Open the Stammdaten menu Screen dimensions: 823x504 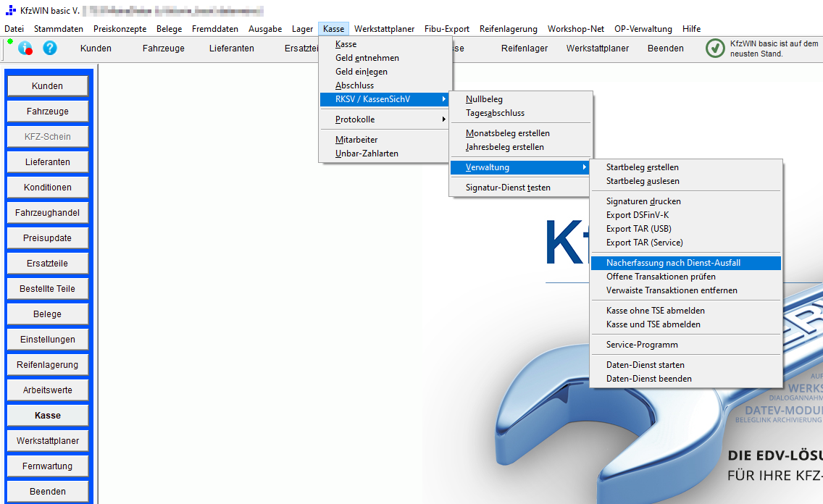point(58,29)
